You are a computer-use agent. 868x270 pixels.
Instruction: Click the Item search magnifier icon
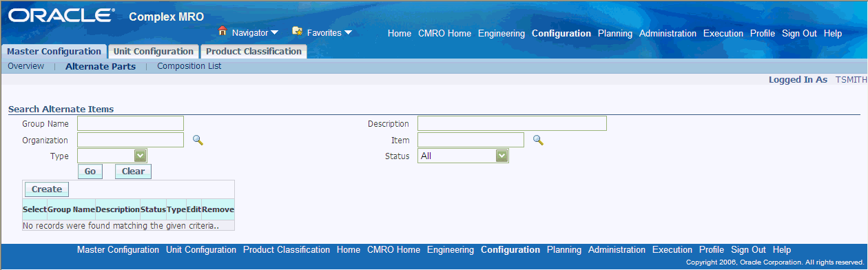(538, 141)
